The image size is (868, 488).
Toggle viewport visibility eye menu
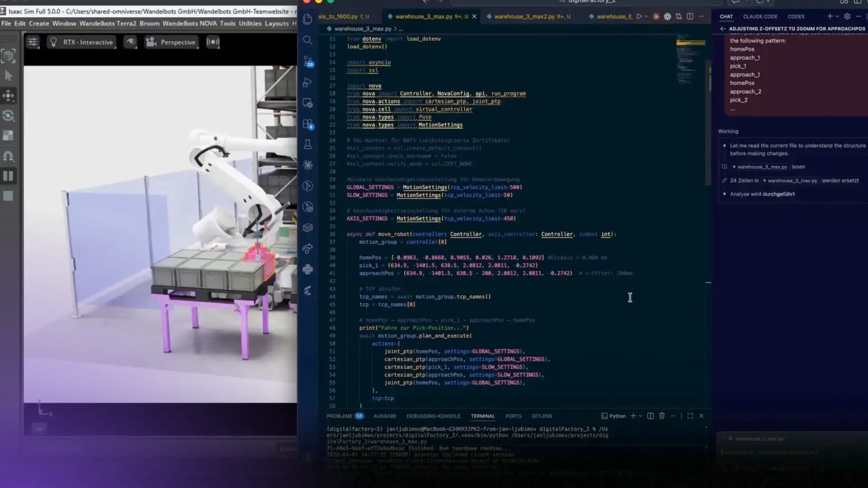click(130, 42)
